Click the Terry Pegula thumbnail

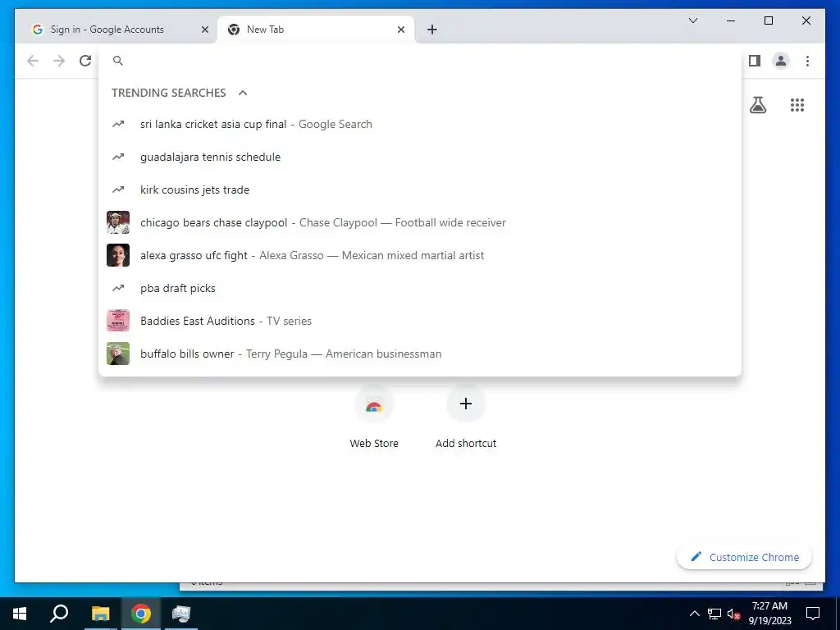[x=118, y=354]
